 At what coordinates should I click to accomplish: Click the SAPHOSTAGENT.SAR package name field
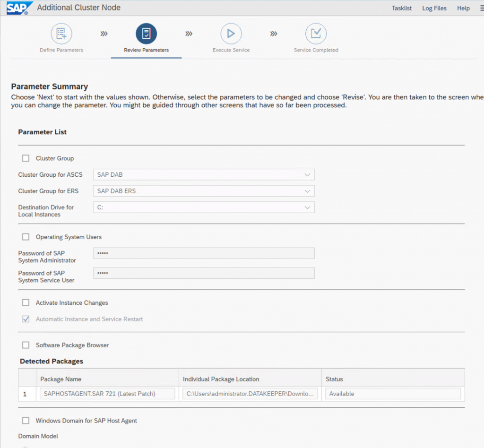[107, 394]
